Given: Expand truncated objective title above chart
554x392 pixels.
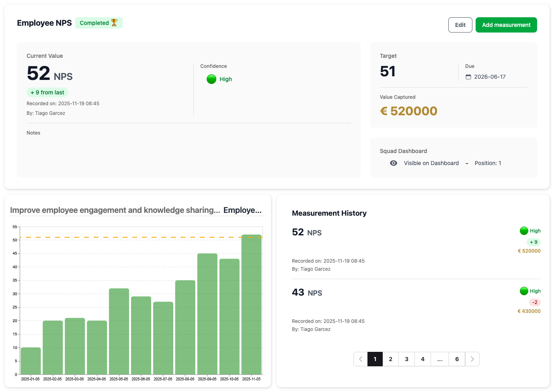Looking at the screenshot, I should pyautogui.click(x=115, y=210).
